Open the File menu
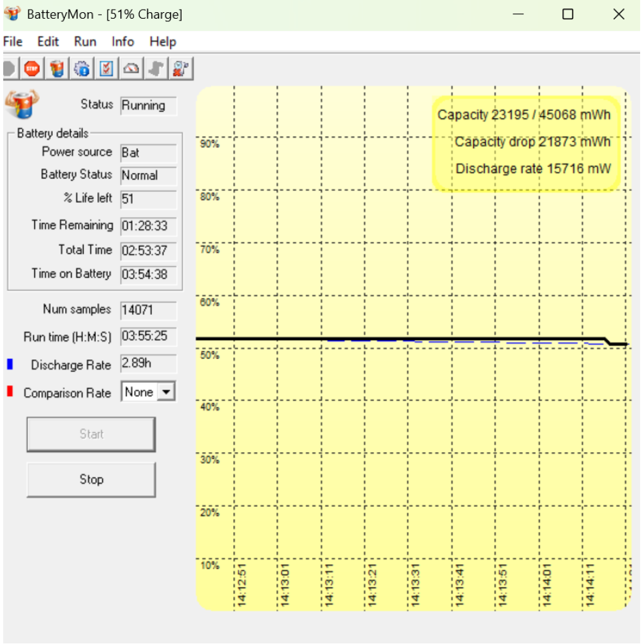 [13, 42]
